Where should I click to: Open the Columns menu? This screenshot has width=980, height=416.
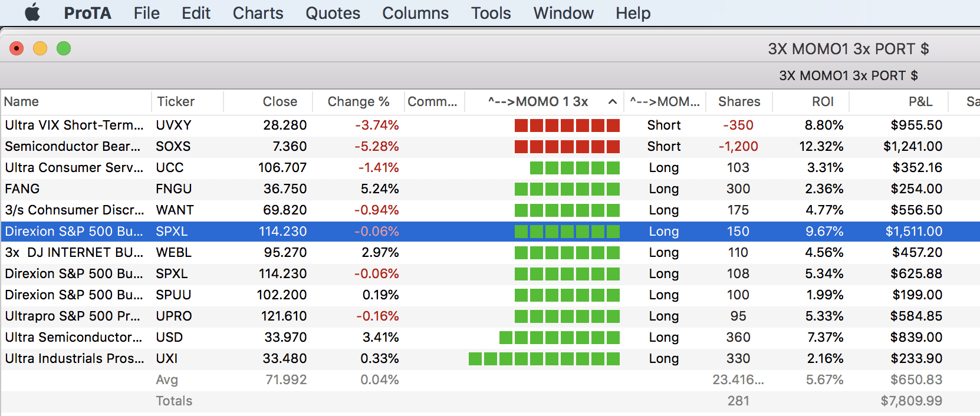point(415,13)
